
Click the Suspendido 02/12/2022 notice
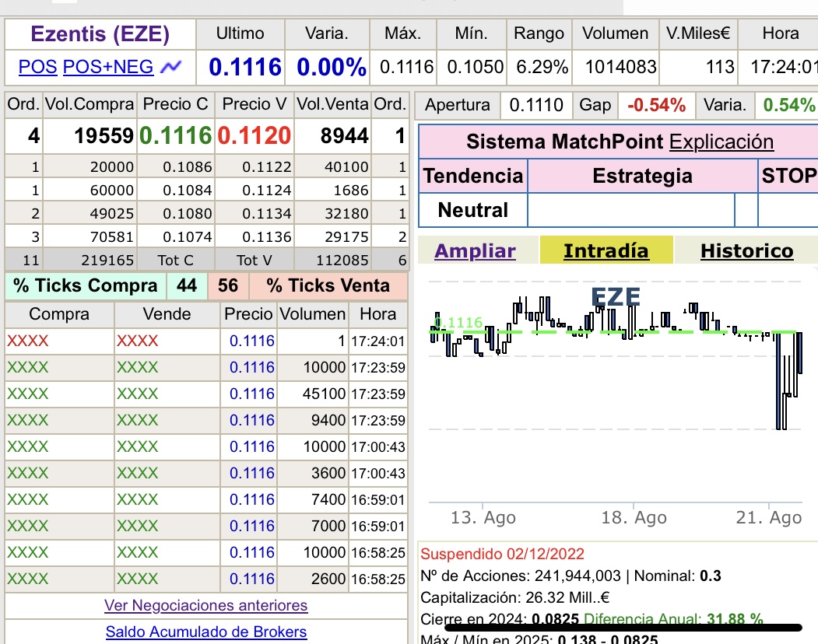click(502, 554)
